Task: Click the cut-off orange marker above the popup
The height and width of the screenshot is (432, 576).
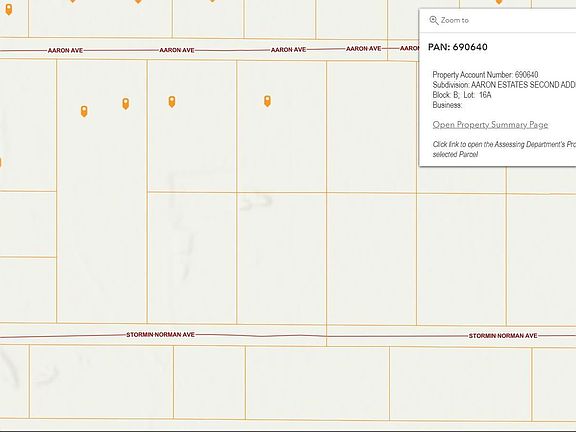Action: click(499, 1)
